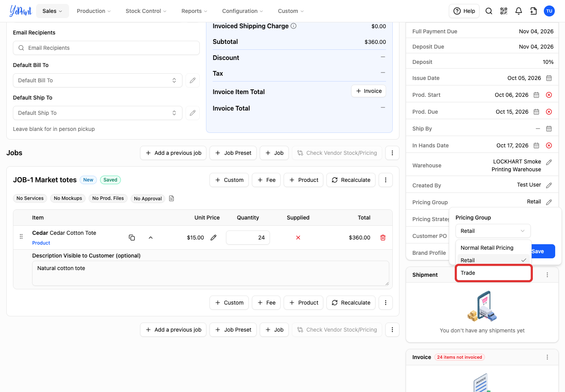Open calendar for Issue Date
This screenshot has width=565, height=392.
pyautogui.click(x=549, y=78)
